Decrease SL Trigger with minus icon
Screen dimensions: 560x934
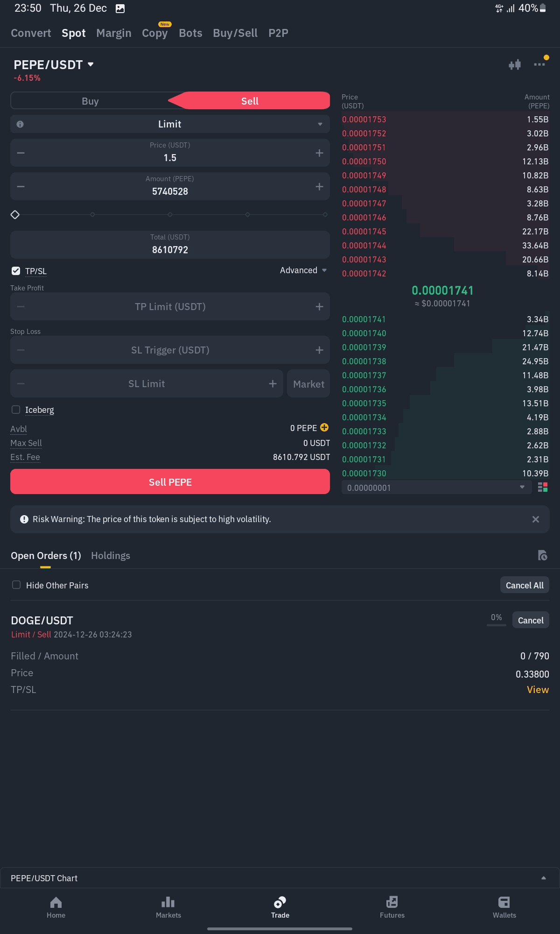(x=21, y=350)
